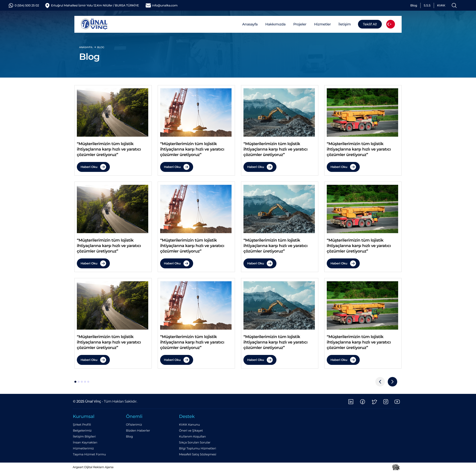Viewport: 476px width, 471px height.
Task: Go to next blog page arrow
Action: 392,381
